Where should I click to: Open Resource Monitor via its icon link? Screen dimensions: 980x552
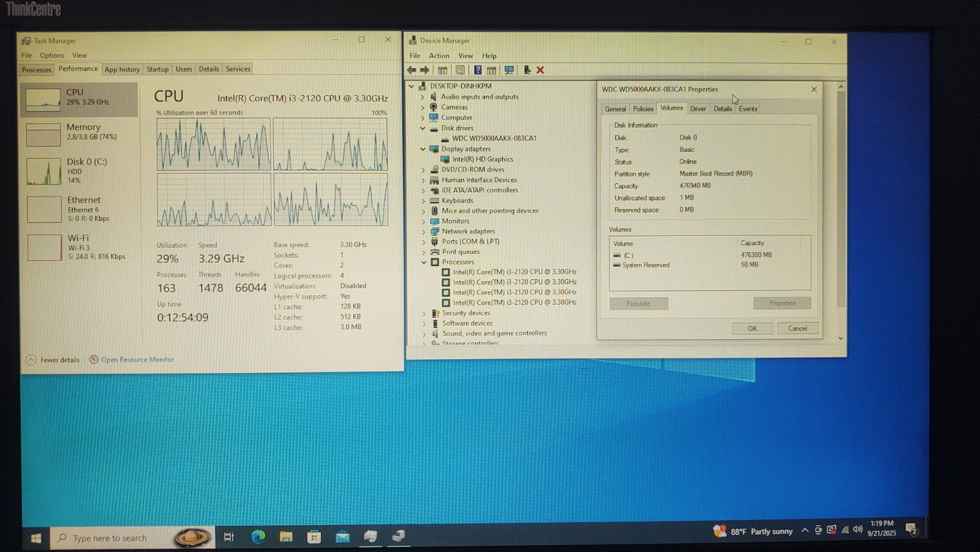click(x=94, y=359)
